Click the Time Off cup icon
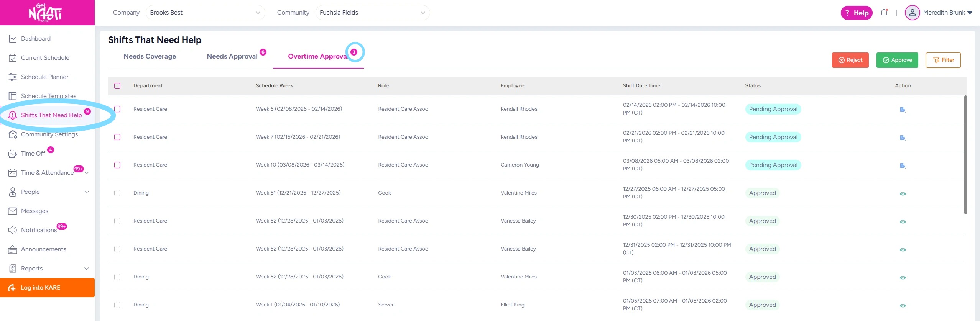The height and width of the screenshot is (321, 980). pyautogui.click(x=13, y=154)
